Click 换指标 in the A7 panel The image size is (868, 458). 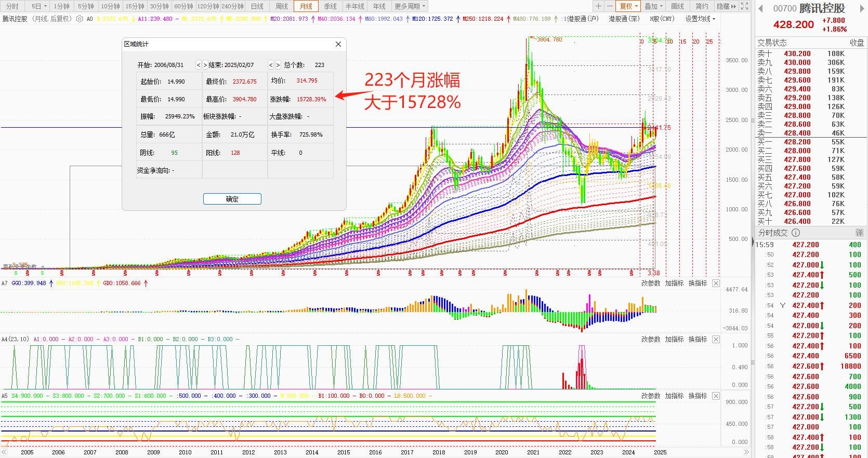click(698, 283)
